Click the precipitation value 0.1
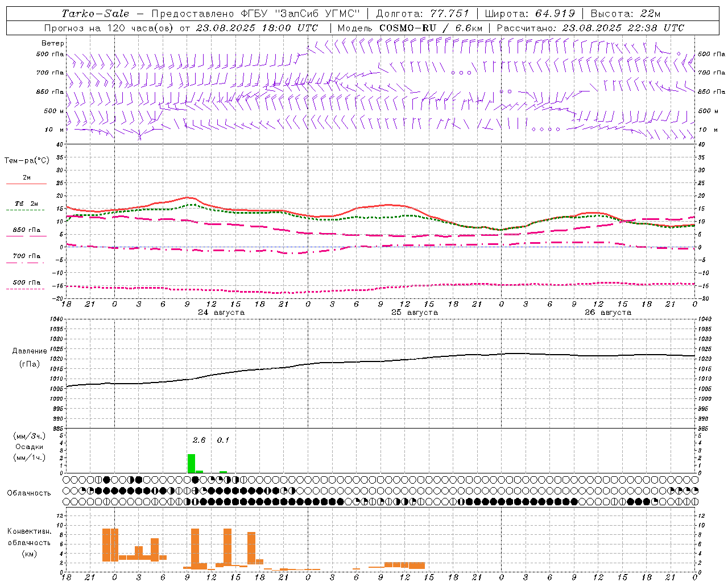The height and width of the screenshot is (582, 728). pos(223,440)
